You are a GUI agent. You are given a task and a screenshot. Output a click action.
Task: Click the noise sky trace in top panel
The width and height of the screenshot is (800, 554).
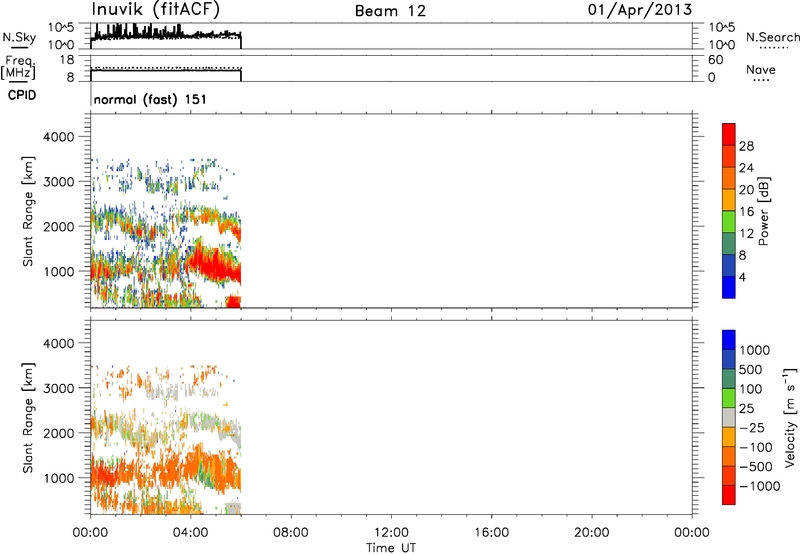tap(165, 34)
